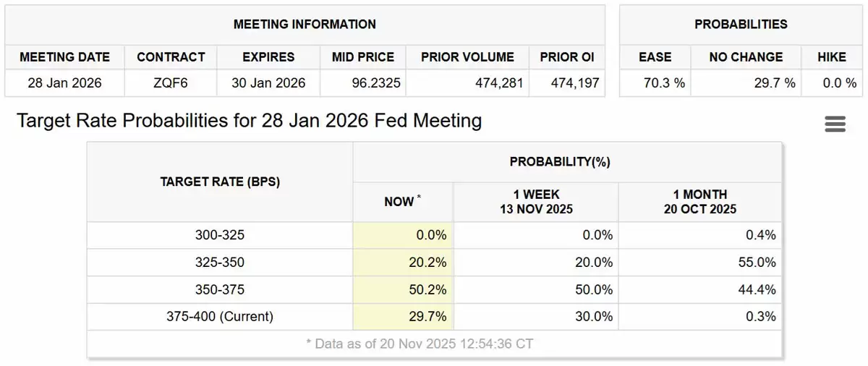Image resolution: width=868 pixels, height=366 pixels.
Task: Click the TARGET RATE (BPS) header
Action: (x=220, y=182)
